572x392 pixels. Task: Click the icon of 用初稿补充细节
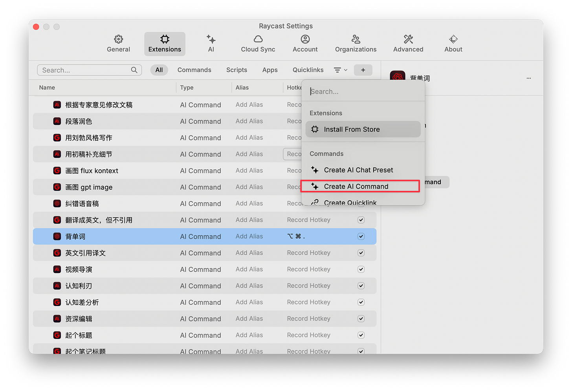pyautogui.click(x=57, y=154)
